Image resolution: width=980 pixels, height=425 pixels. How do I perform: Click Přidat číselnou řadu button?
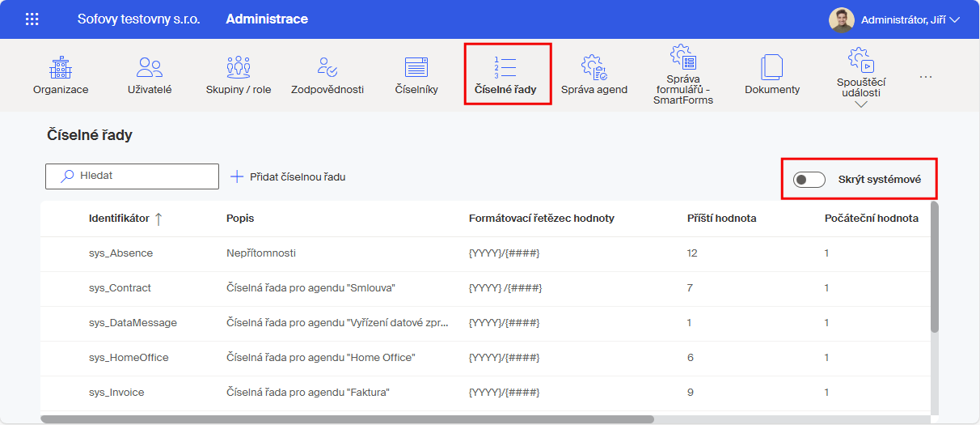(289, 176)
